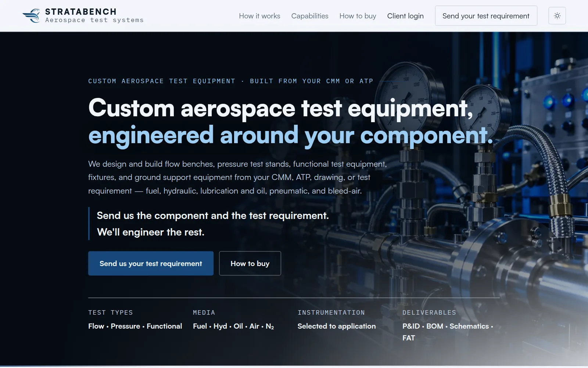Screen dimensions: 588x368
Task: Click the outlined How to buy hero button
Action: [250, 263]
